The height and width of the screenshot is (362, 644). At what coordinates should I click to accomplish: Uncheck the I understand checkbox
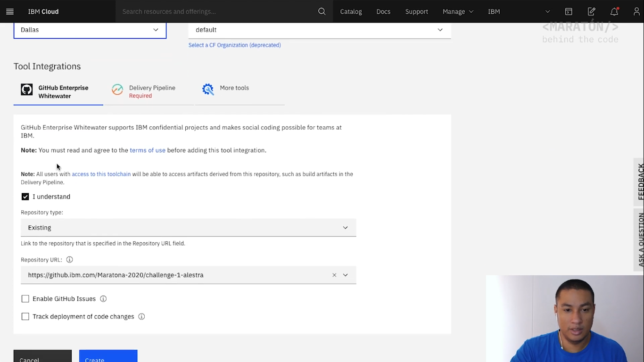25,197
